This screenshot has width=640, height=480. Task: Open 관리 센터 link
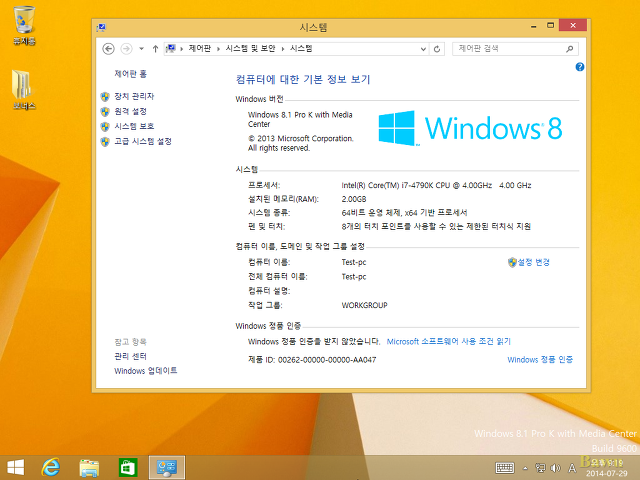pos(130,356)
